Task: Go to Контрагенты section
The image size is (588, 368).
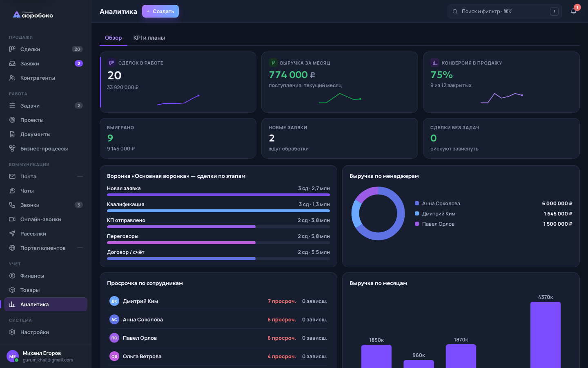Action: 46,78
